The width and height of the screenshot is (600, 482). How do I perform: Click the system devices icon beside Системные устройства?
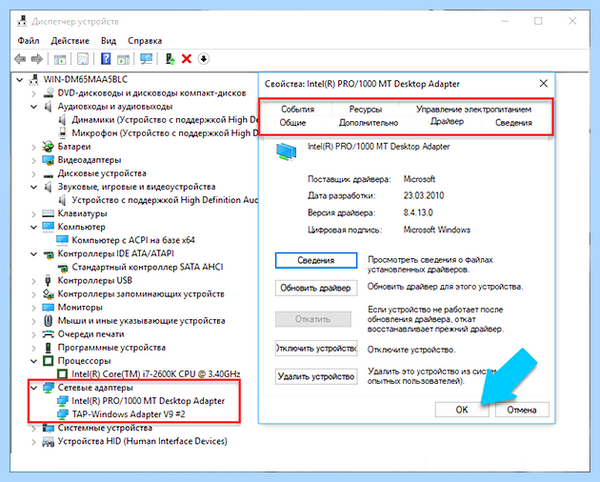(x=48, y=428)
